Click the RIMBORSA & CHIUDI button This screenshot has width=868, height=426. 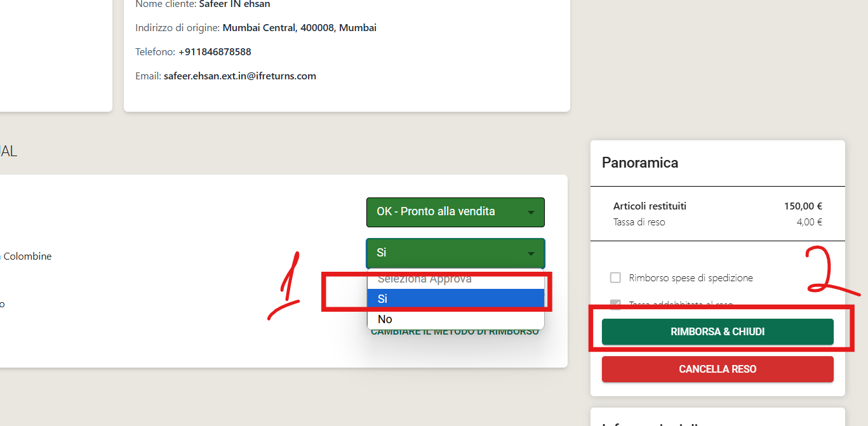718,332
